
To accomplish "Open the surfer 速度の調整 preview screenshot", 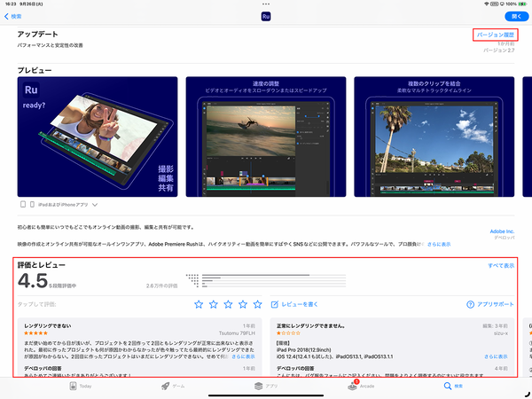I will (264, 137).
